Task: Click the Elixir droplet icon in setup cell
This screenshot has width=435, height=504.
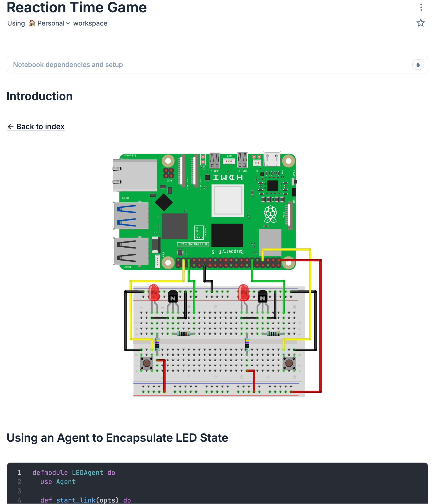Action: [418, 65]
